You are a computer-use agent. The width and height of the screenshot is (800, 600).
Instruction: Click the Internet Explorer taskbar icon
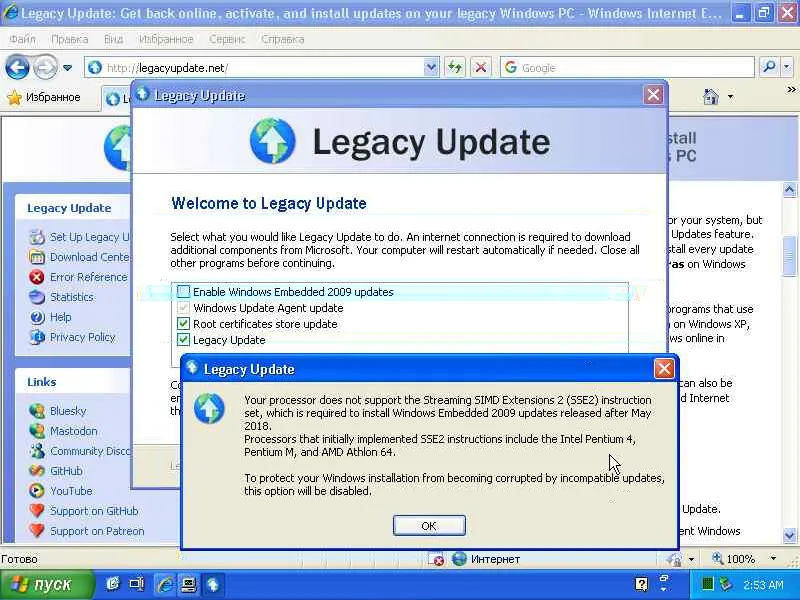(165, 584)
